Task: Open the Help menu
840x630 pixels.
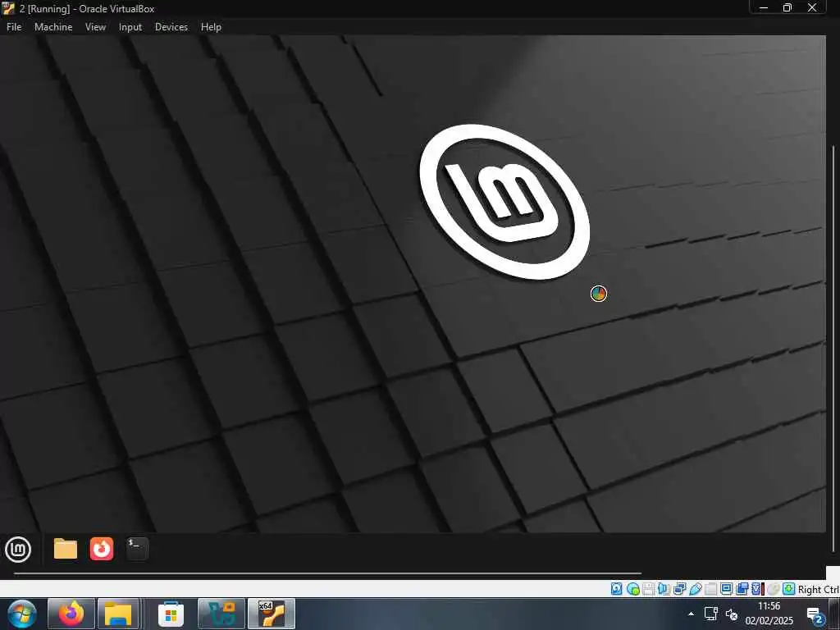Action: [211, 27]
